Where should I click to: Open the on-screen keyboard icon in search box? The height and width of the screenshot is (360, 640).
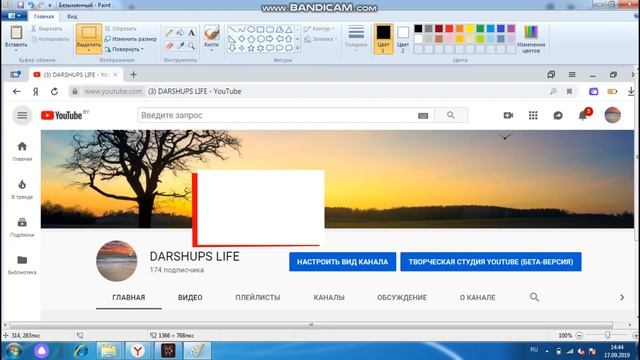[423, 116]
